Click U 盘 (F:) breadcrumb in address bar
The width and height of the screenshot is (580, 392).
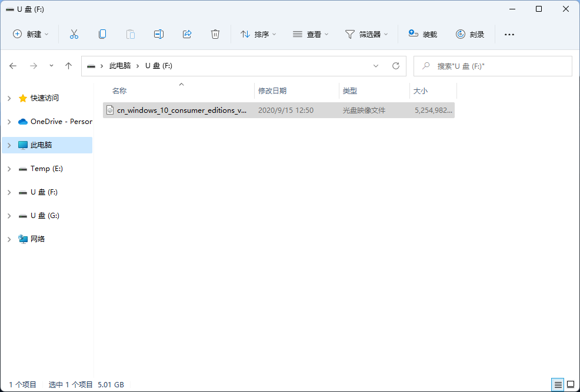pos(158,66)
